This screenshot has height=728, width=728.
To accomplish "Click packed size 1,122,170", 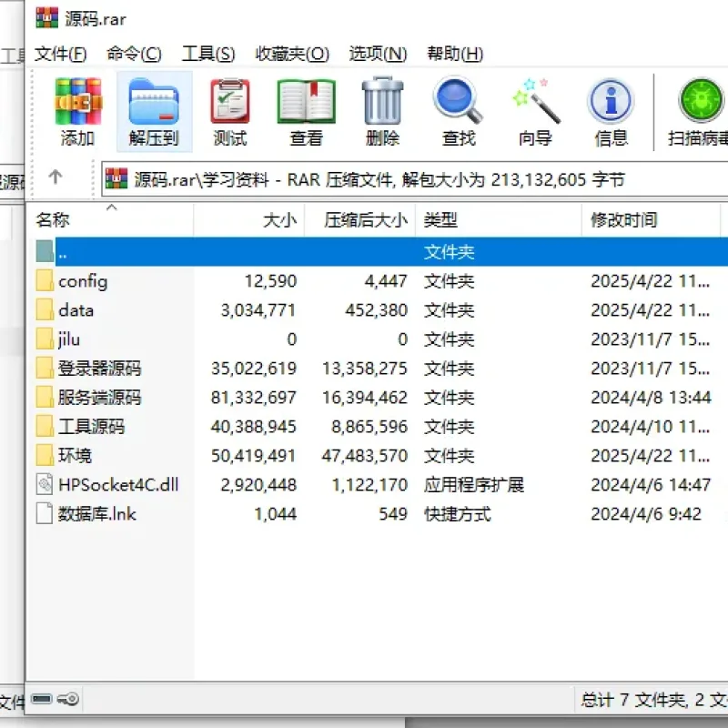I will pyautogui.click(x=369, y=485).
